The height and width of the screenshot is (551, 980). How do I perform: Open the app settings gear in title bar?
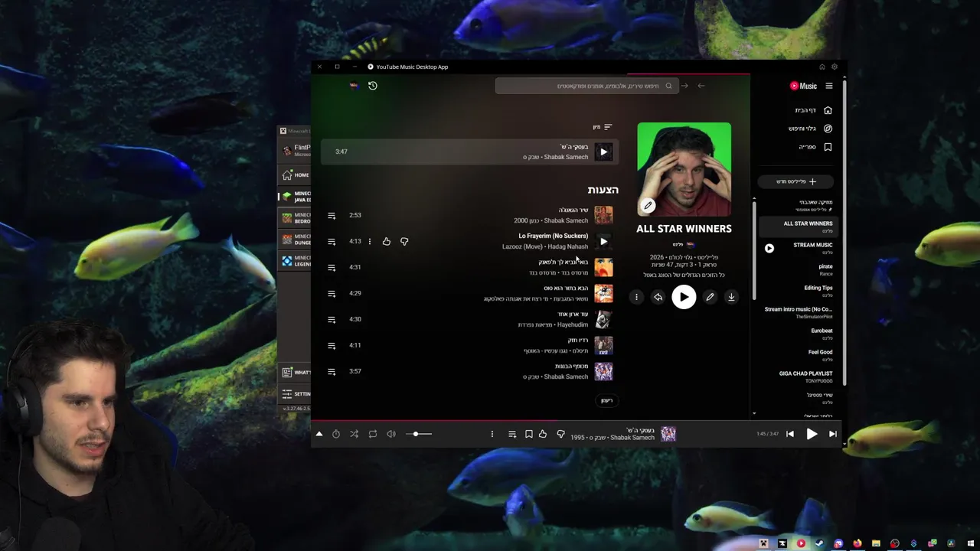tap(835, 67)
